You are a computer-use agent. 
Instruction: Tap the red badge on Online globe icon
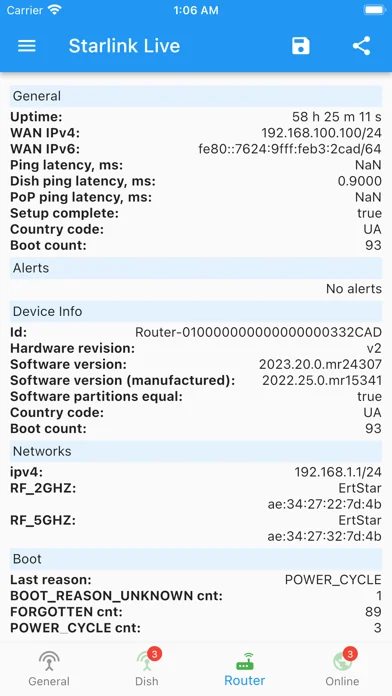(x=350, y=654)
